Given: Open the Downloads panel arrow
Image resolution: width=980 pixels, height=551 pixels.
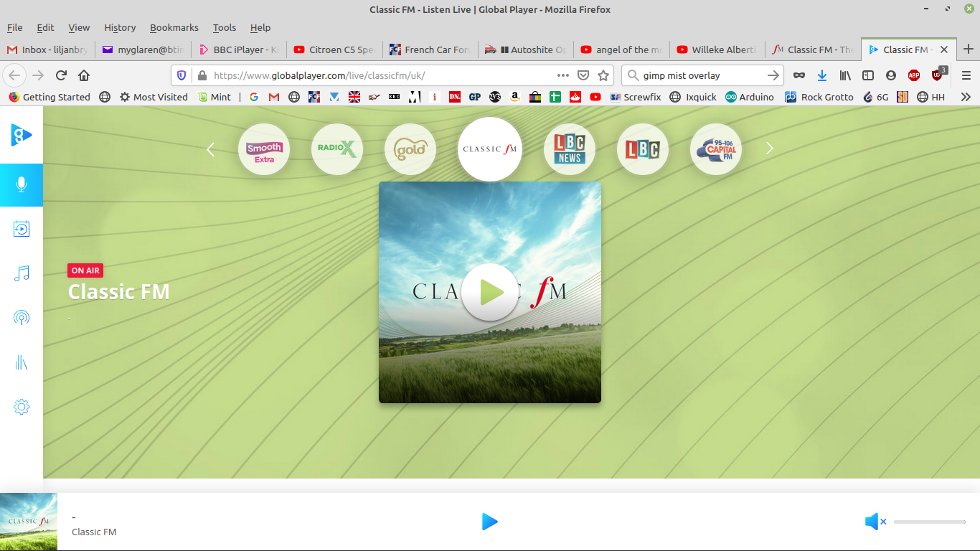Looking at the screenshot, I should pyautogui.click(x=822, y=75).
